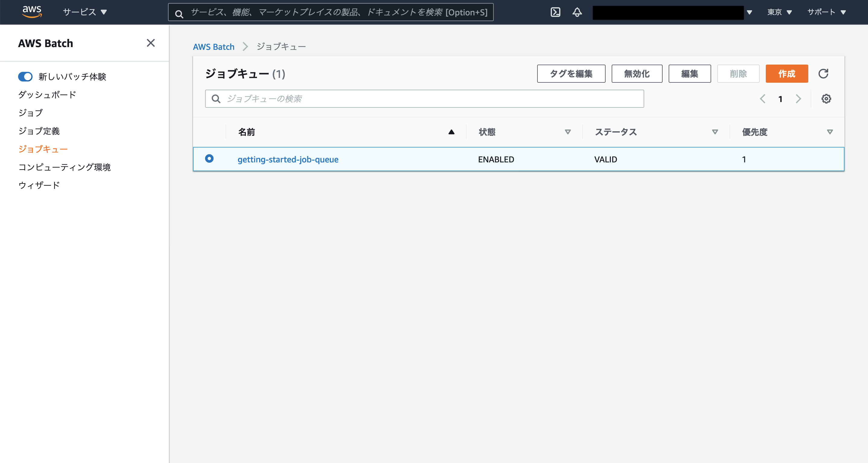Open the サポート dropdown menu

click(x=826, y=12)
